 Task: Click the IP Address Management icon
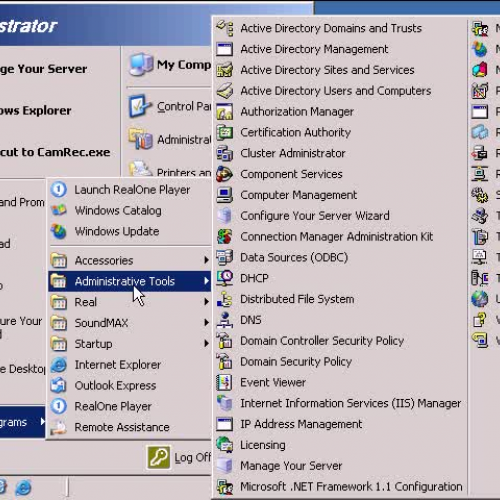coord(225,424)
